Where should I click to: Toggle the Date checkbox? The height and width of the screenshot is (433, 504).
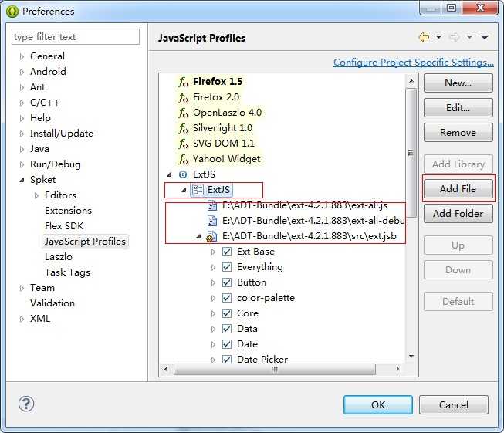(227, 344)
